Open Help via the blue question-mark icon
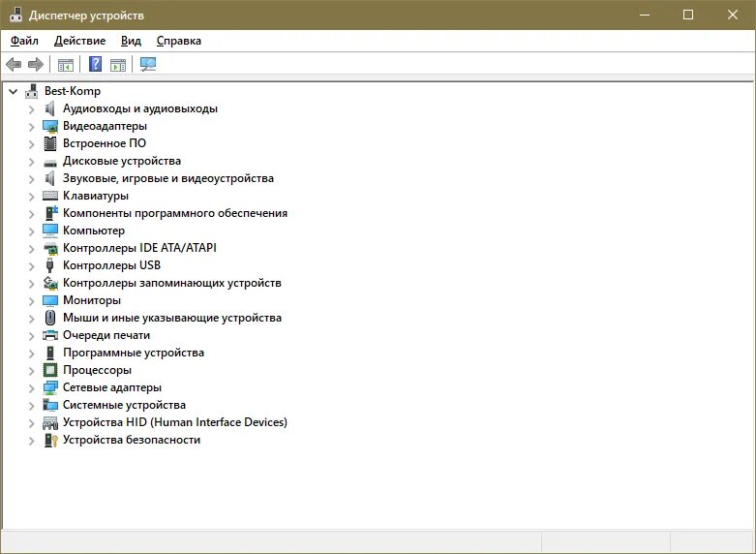 coord(96,64)
